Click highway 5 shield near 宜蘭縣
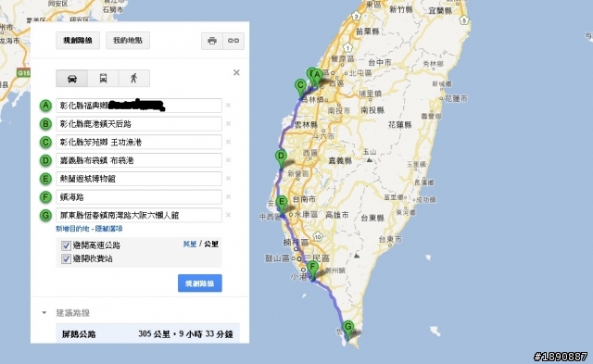Image resolution: width=593 pixels, height=364 pixels. coord(464,20)
